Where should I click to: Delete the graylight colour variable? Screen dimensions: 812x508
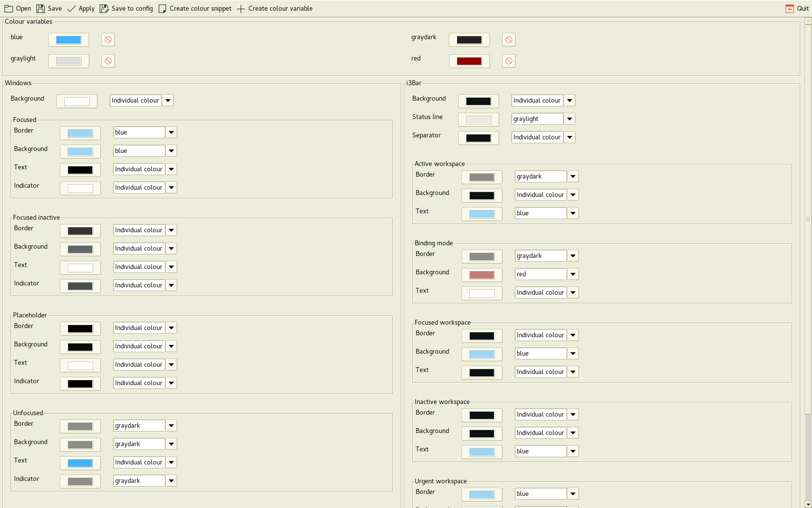[108, 61]
